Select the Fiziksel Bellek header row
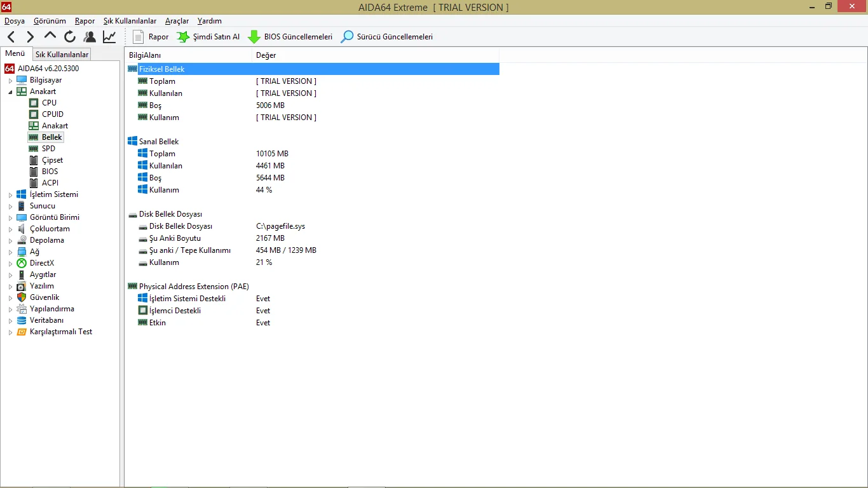The height and width of the screenshot is (488, 868). (x=313, y=69)
